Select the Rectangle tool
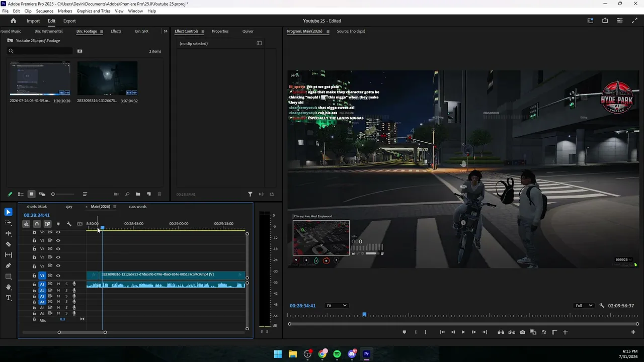The image size is (644, 362). click(x=8, y=277)
